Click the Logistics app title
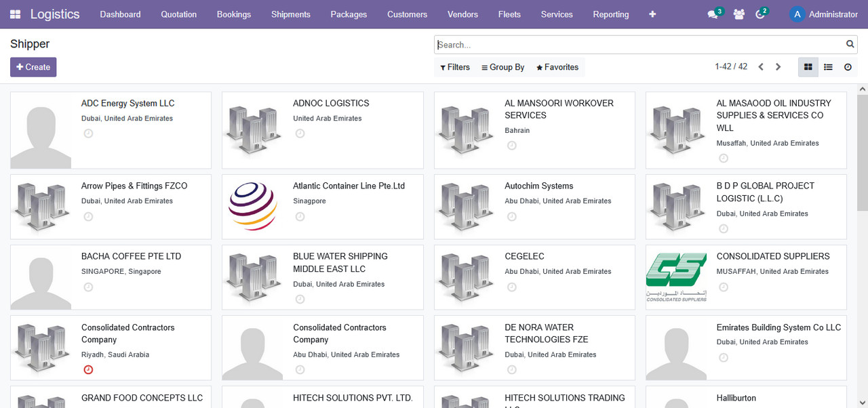 55,14
